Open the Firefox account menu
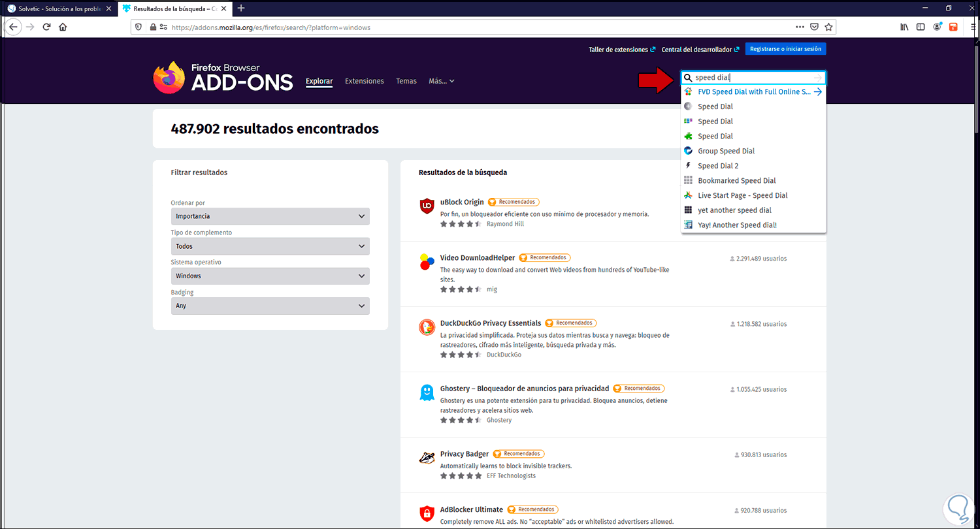Image resolution: width=980 pixels, height=529 pixels. (938, 27)
